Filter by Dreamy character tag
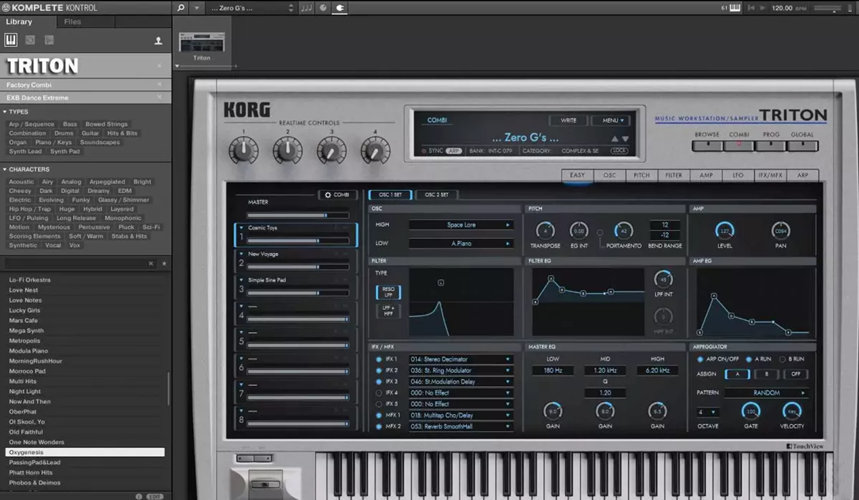This screenshot has height=500, width=859. (x=98, y=191)
